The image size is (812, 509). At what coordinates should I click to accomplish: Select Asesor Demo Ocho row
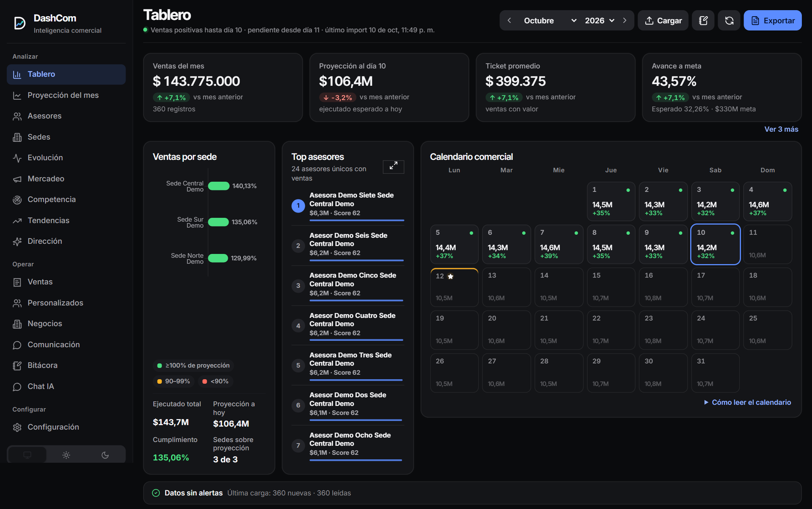(x=348, y=445)
